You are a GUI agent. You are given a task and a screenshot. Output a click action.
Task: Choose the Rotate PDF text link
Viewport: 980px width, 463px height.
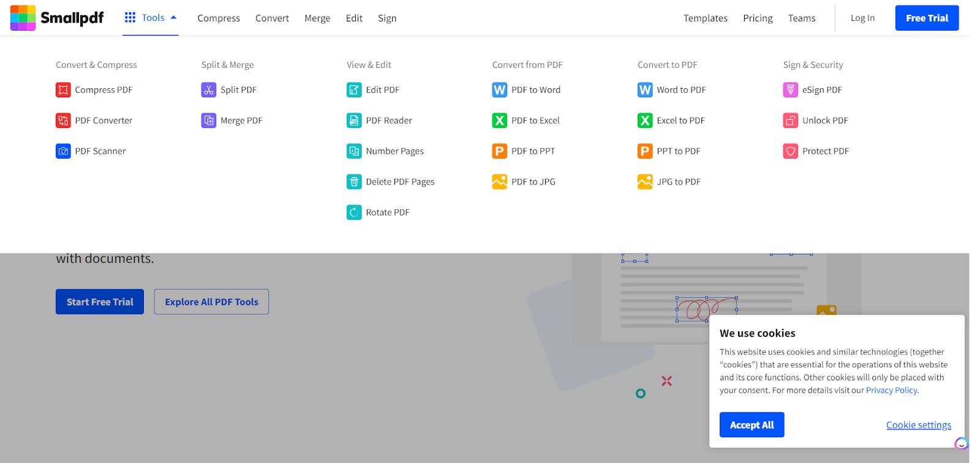click(x=388, y=213)
